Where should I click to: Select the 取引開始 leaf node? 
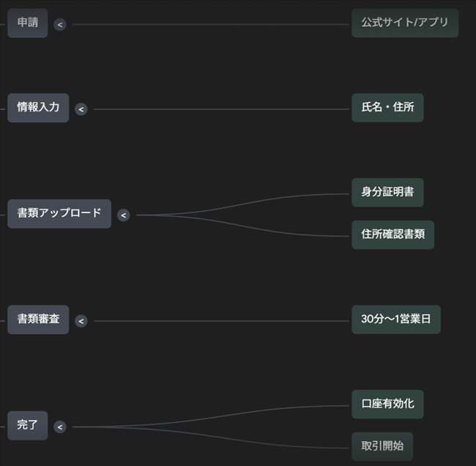point(382,447)
